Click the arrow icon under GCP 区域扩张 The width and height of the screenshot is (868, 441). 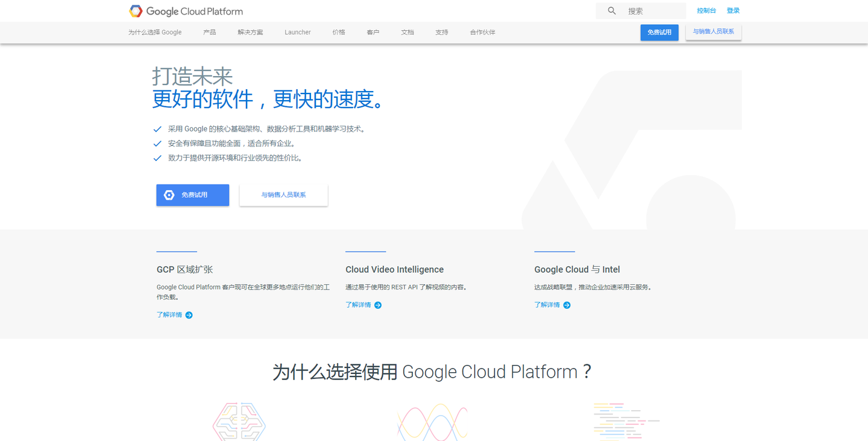189,315
